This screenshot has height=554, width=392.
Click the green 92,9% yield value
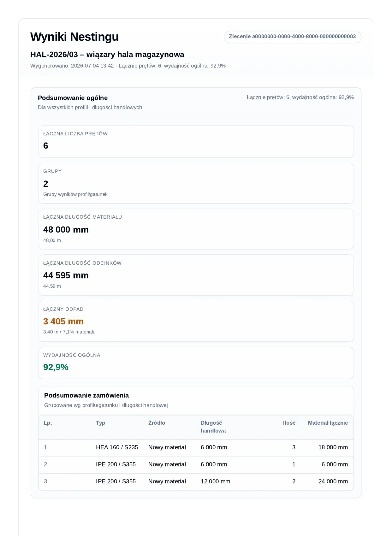click(x=56, y=367)
